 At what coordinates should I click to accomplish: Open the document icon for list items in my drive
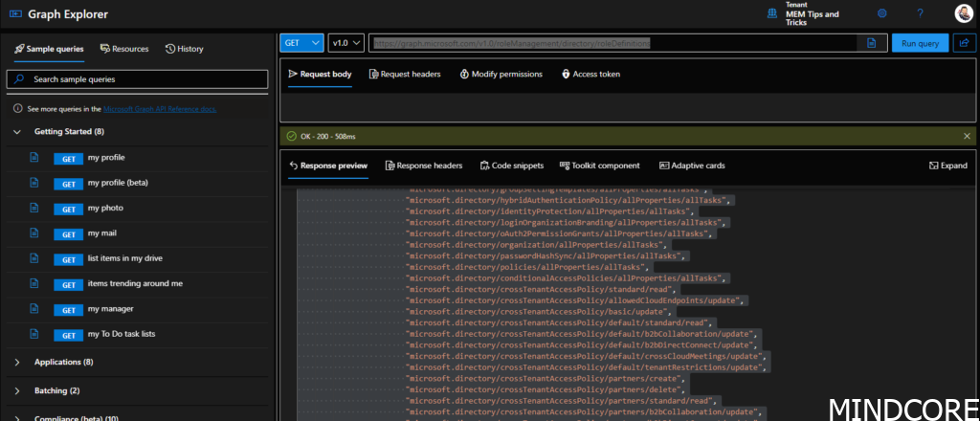(35, 258)
